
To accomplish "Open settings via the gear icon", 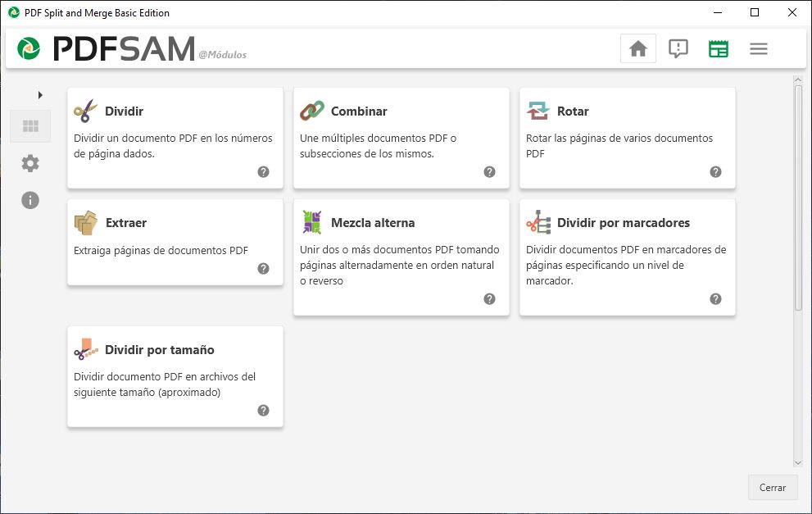I will point(30,163).
